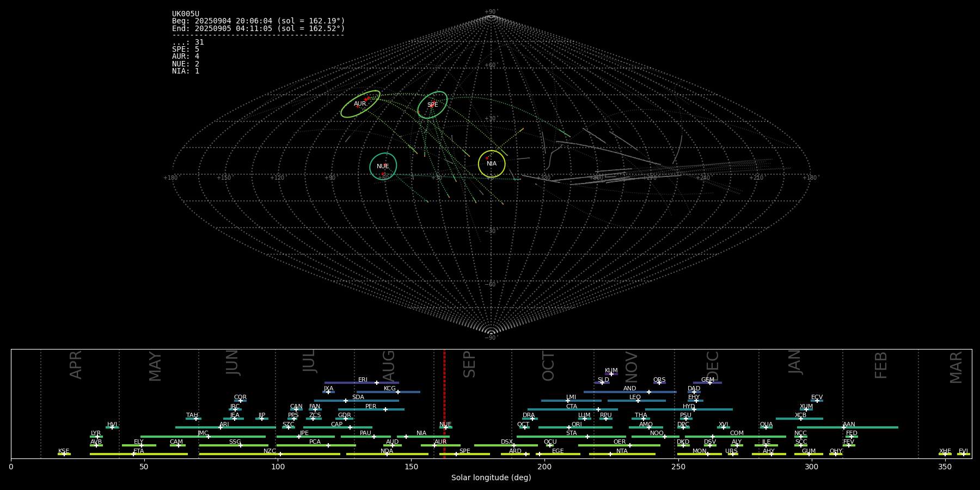Click the NTA shower label in timeline
980x490 pixels.
pos(622,451)
